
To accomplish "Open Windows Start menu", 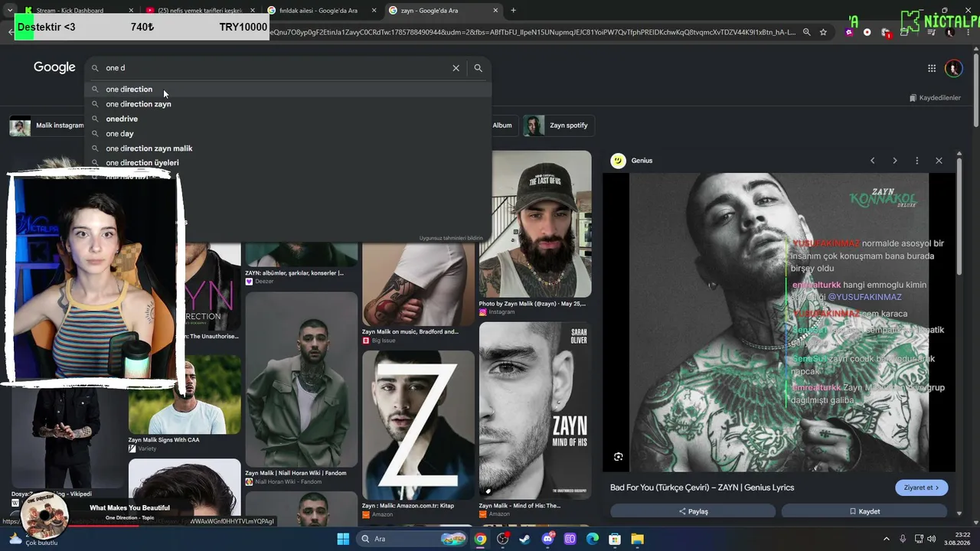I will 342,539.
